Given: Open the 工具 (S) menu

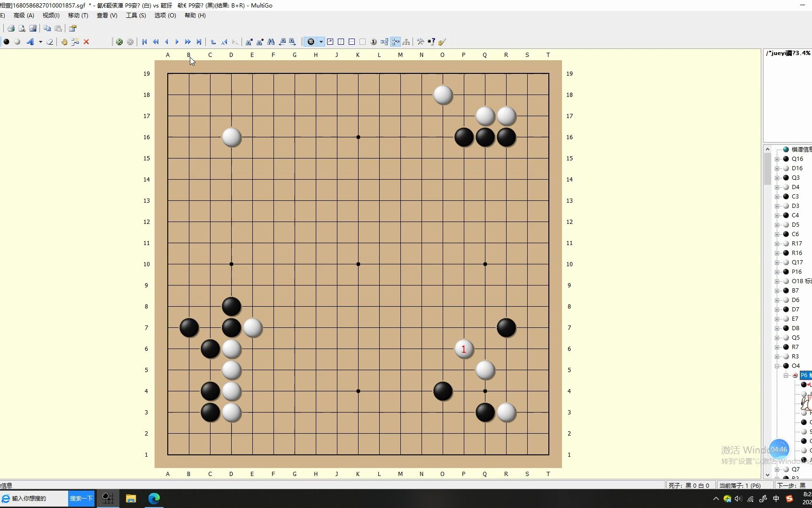Looking at the screenshot, I should (136, 16).
